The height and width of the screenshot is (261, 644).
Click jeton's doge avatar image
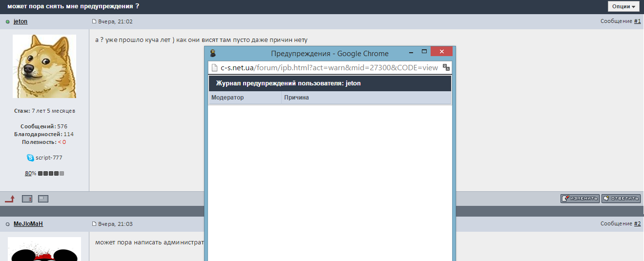[x=44, y=66]
